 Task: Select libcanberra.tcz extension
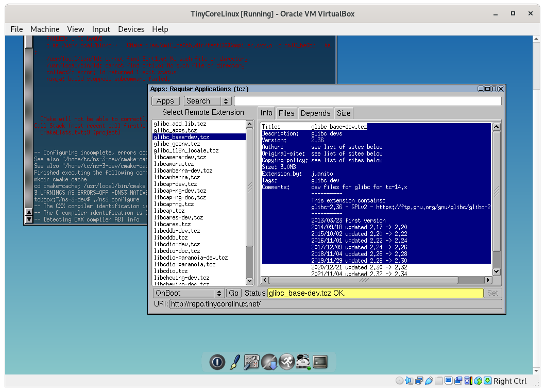(x=199, y=177)
